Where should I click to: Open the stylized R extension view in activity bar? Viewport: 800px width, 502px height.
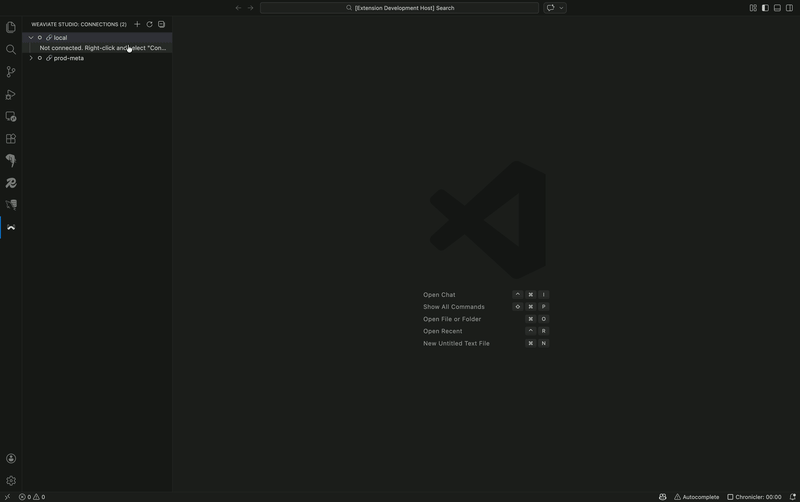[x=11, y=183]
